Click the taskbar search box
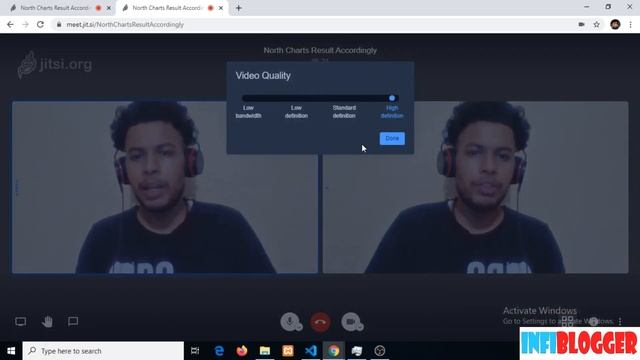The height and width of the screenshot is (360, 640). coord(103,351)
